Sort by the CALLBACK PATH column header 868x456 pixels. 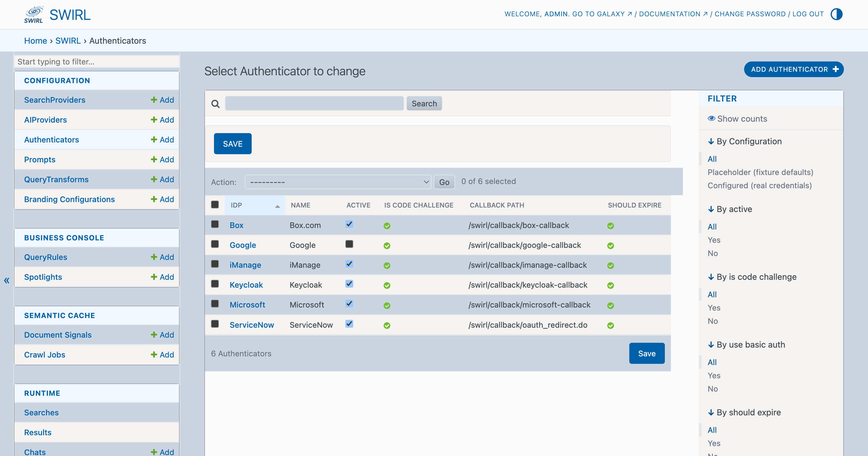497,205
